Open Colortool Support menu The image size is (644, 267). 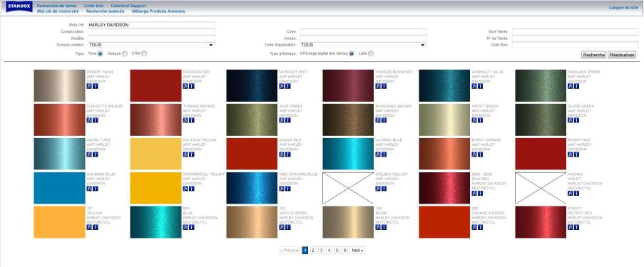tap(128, 6)
